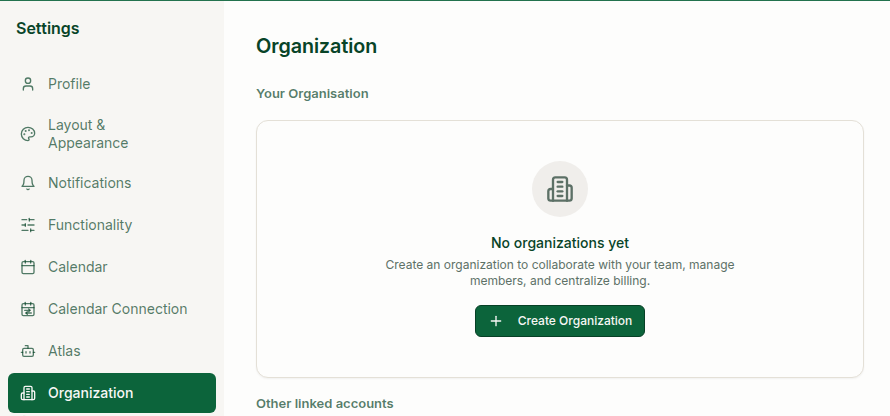Click the Profile person icon

point(28,84)
